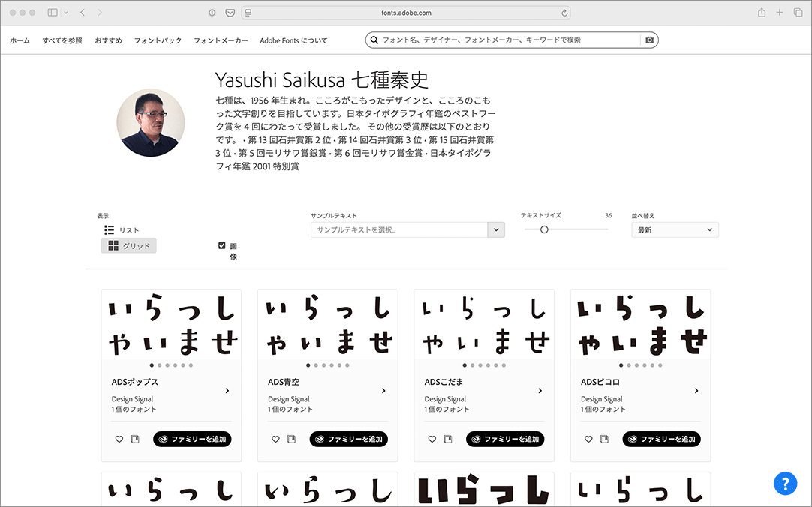Go to ホーム in the nav bar

tap(20, 40)
